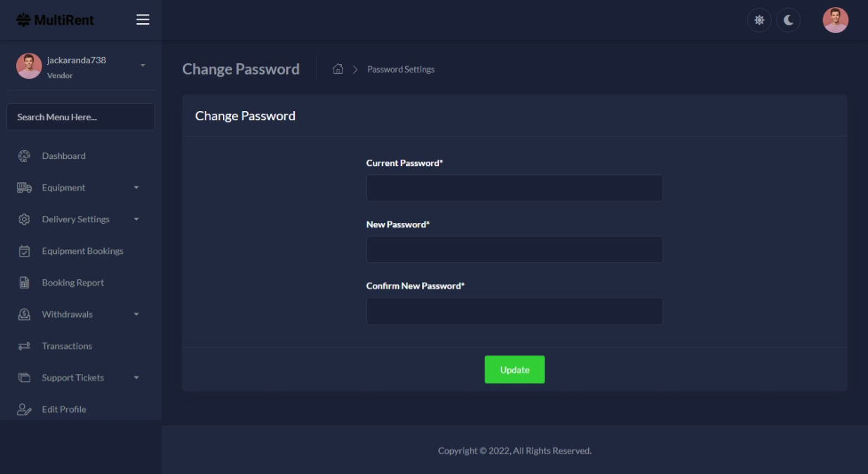Click the Booking Report icon

[24, 283]
